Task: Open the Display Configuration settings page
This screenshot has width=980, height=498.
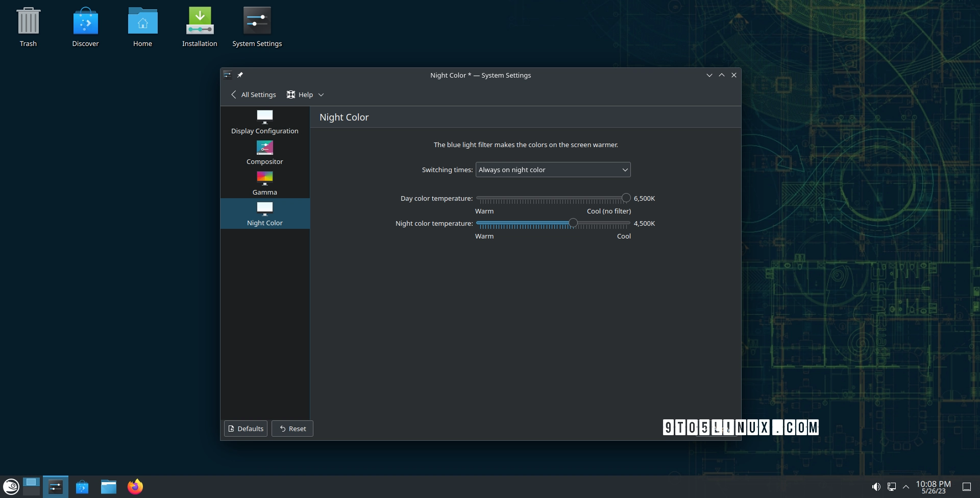Action: [264, 122]
